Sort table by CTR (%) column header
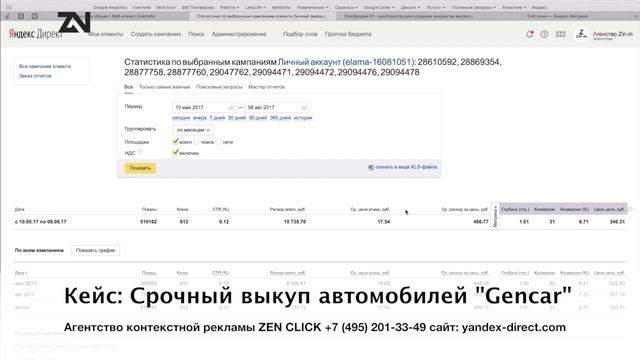The image size is (640, 360). tap(220, 209)
